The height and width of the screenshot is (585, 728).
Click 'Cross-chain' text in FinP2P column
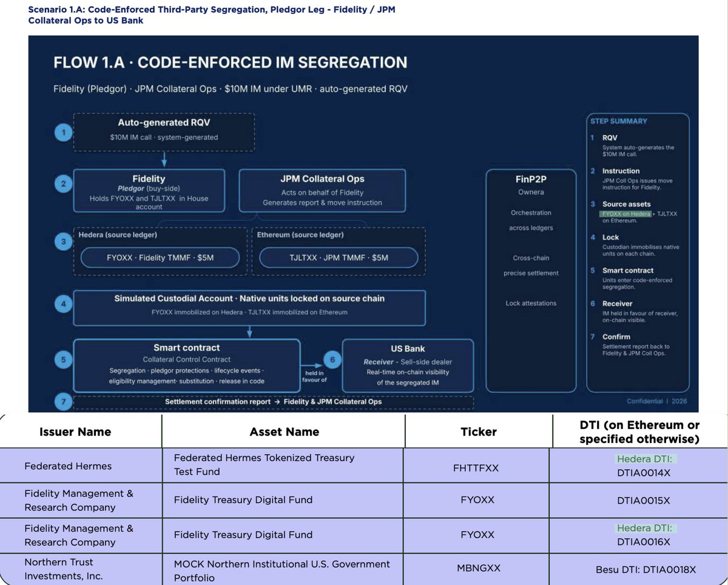click(531, 258)
